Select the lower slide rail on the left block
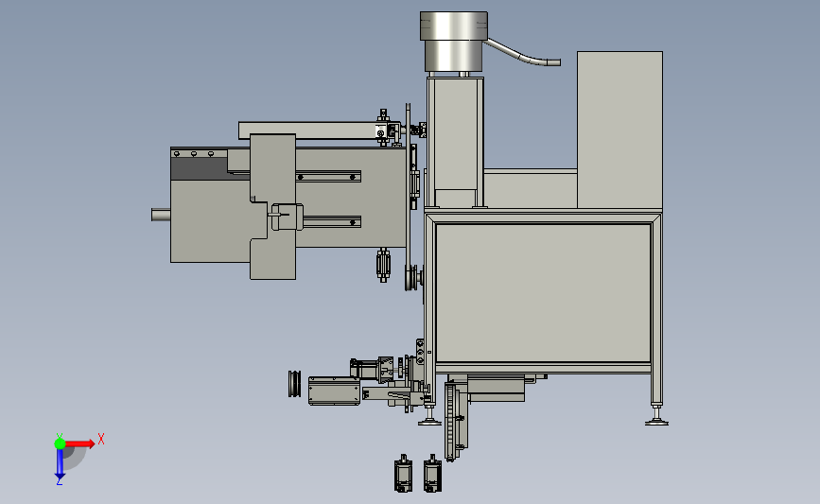 pos(332,222)
